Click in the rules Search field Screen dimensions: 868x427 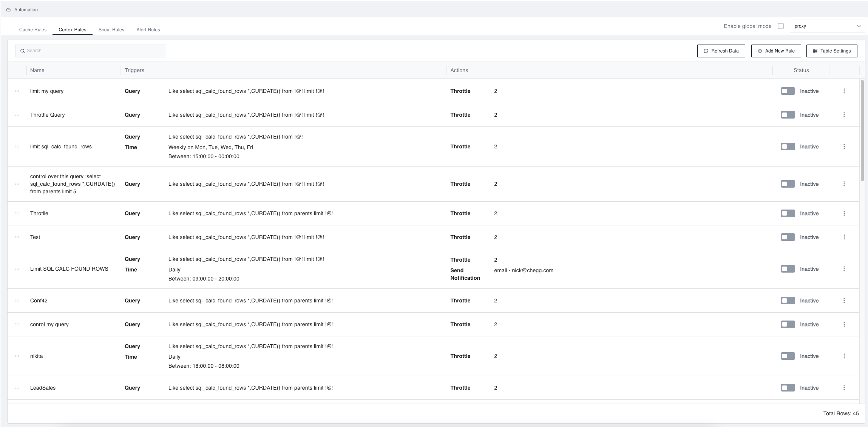point(91,51)
